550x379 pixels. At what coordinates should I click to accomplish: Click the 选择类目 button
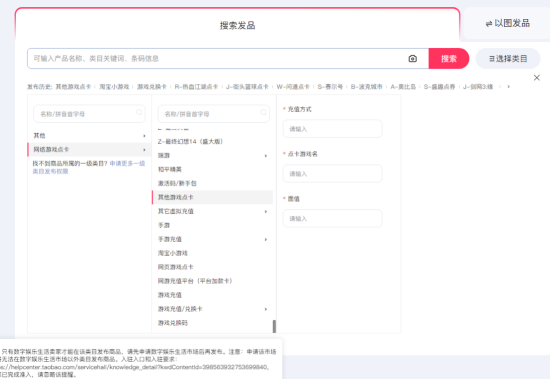click(508, 59)
